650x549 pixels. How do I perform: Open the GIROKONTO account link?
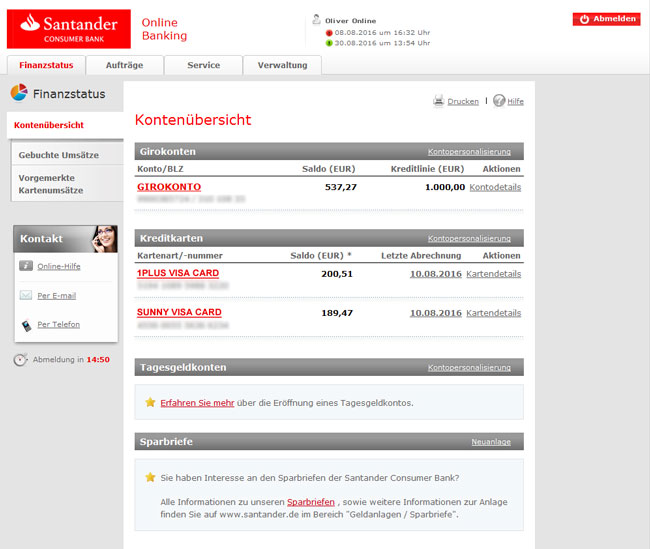[x=169, y=187]
